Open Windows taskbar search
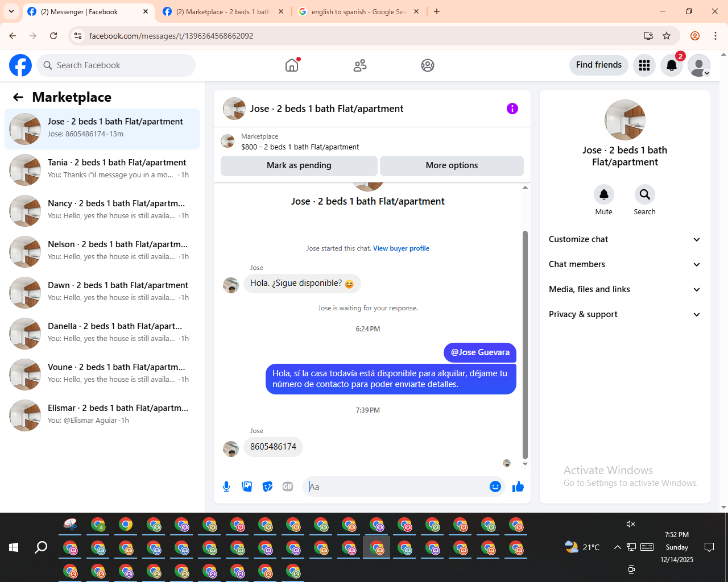728x582 pixels. tap(41, 547)
